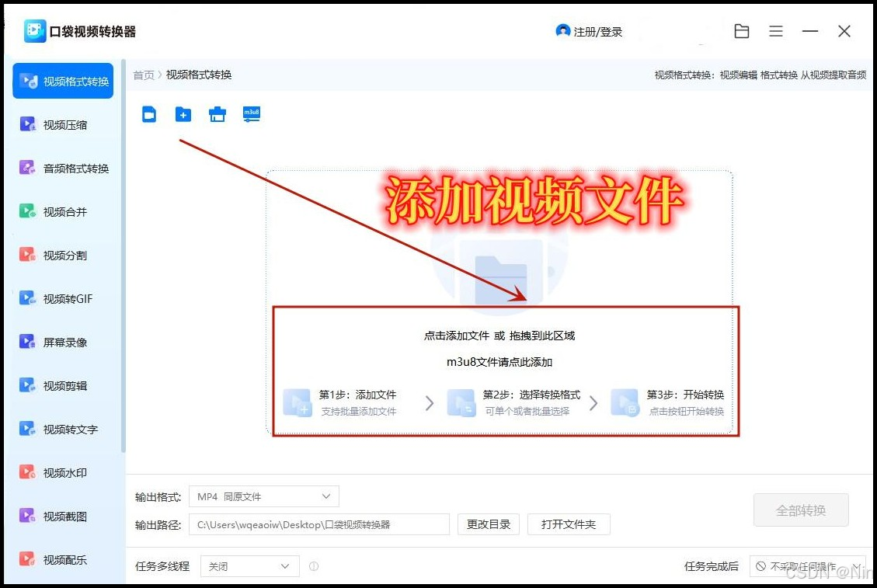Viewport: 877px width, 588px height.
Task: Click the 输出路径 input field
Action: pos(318,524)
